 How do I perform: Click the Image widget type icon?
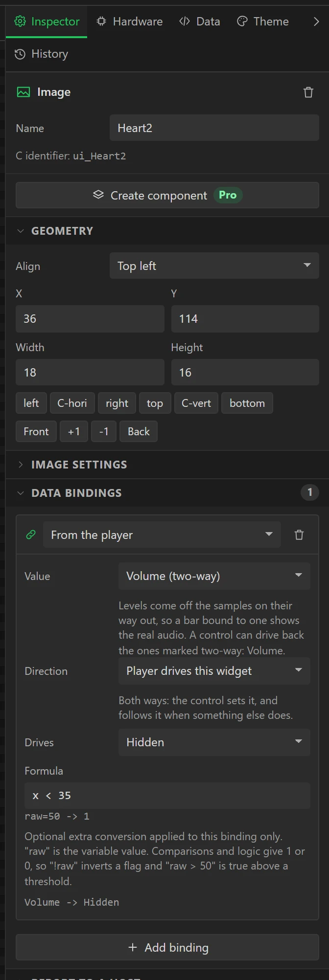point(23,92)
